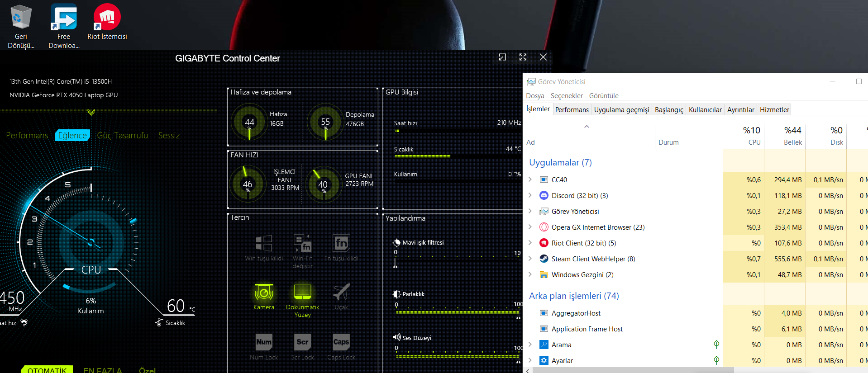The image size is (868, 373).
Task: Disable the Kamera toggle
Action: pyautogui.click(x=264, y=297)
